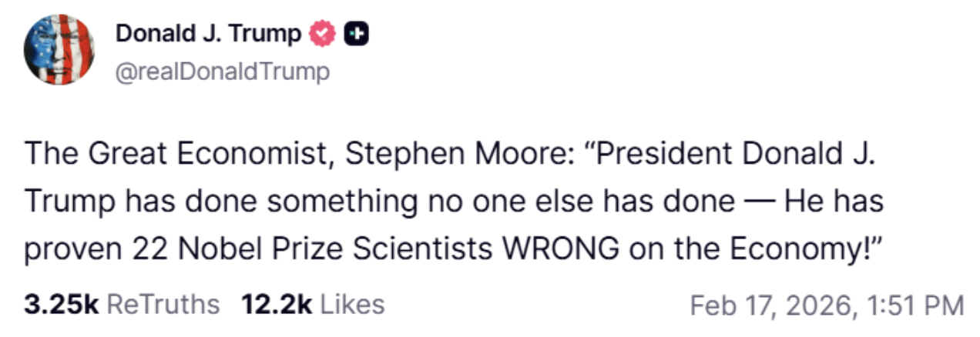
Task: View the 12.2k likes count
Action: coord(277,305)
